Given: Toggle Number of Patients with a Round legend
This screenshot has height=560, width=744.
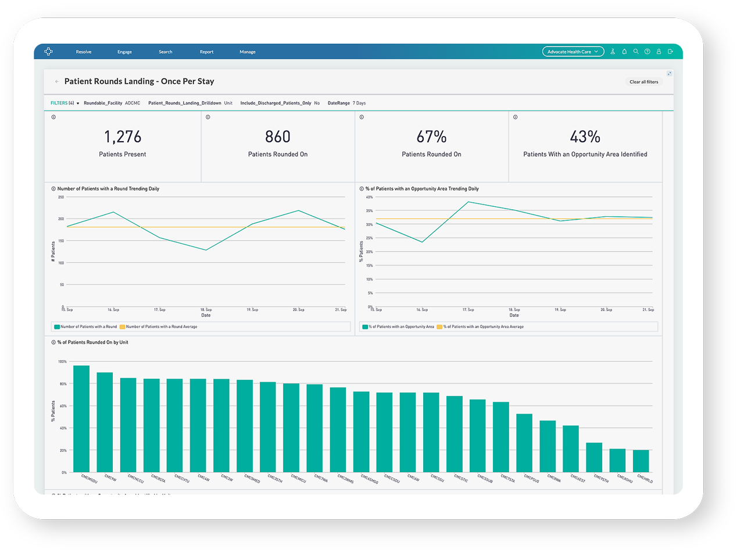Looking at the screenshot, I should 85,327.
